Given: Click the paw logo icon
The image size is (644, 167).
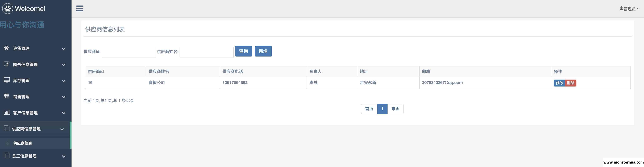Looking at the screenshot, I should 8,9.
